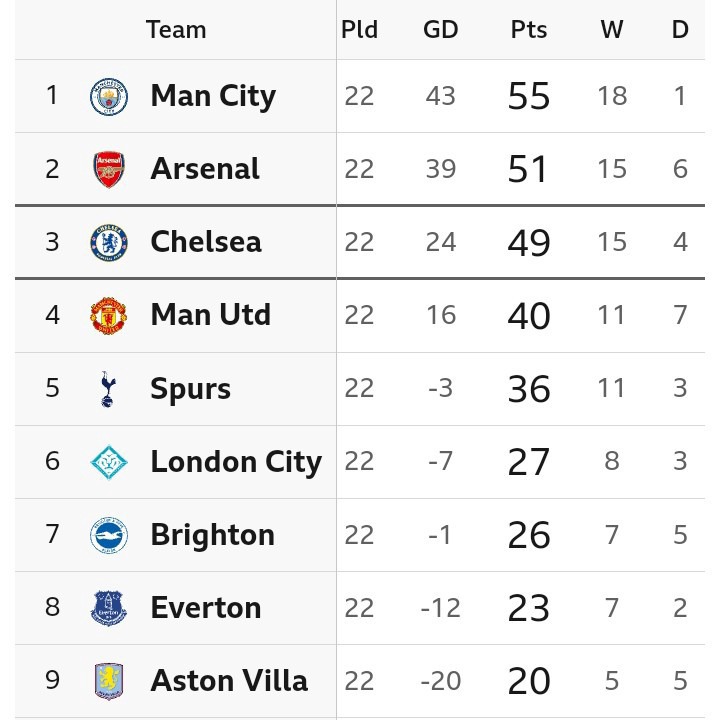720x720 pixels.
Task: Click the GD column header
Action: [440, 30]
